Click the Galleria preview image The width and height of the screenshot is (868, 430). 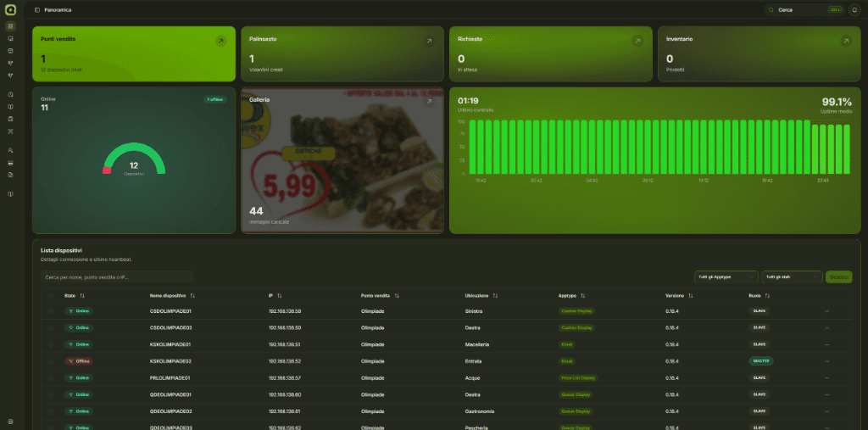coord(342,160)
